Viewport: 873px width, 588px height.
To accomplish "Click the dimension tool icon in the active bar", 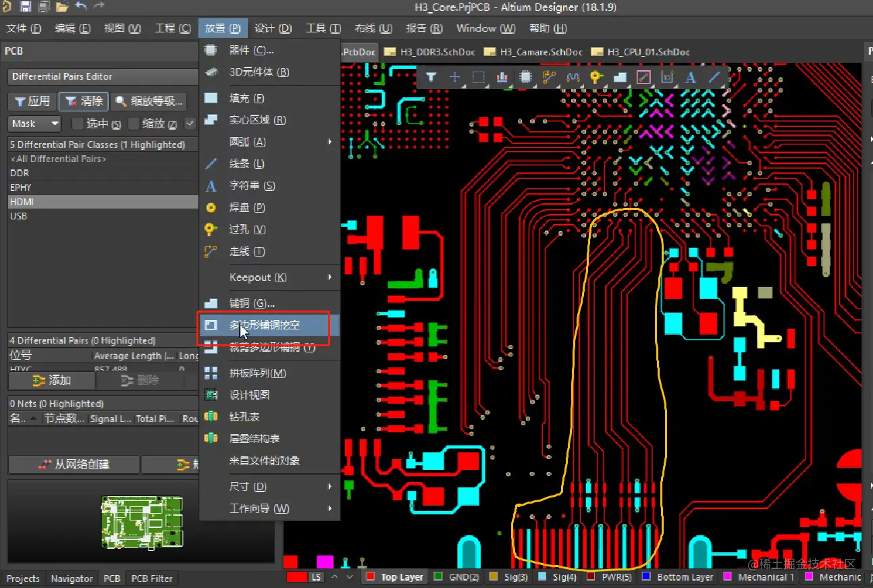I will click(x=667, y=77).
